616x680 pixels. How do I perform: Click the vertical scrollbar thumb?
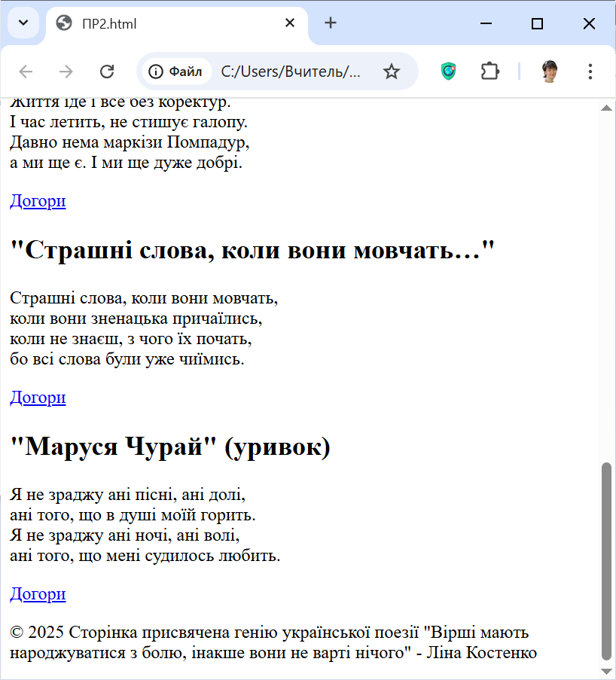click(606, 561)
